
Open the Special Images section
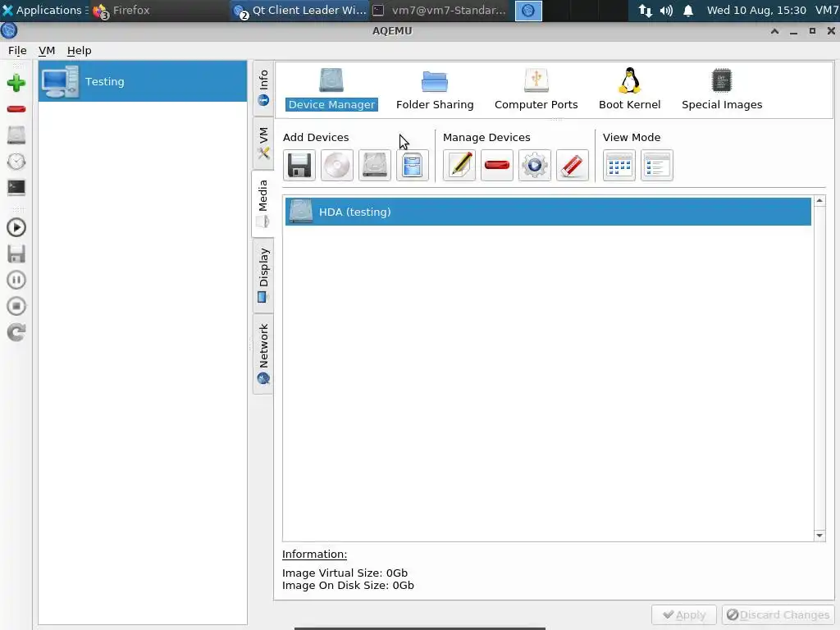point(722,89)
